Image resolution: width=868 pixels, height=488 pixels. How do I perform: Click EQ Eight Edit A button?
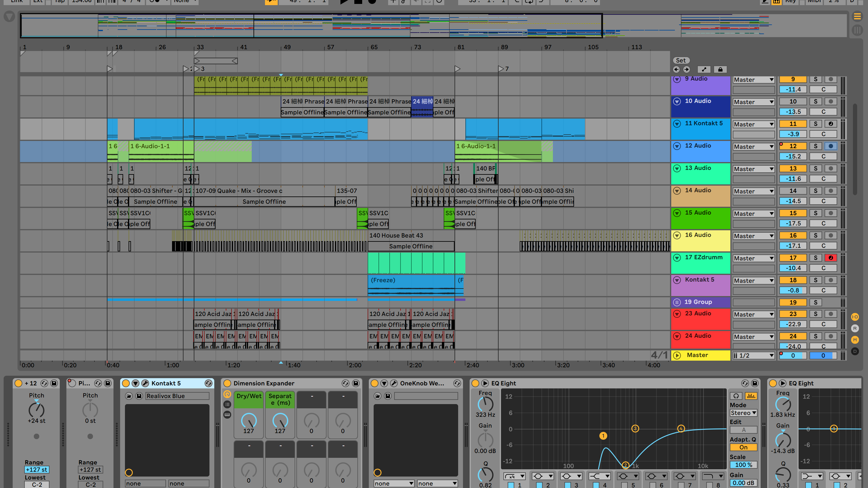coord(743,430)
